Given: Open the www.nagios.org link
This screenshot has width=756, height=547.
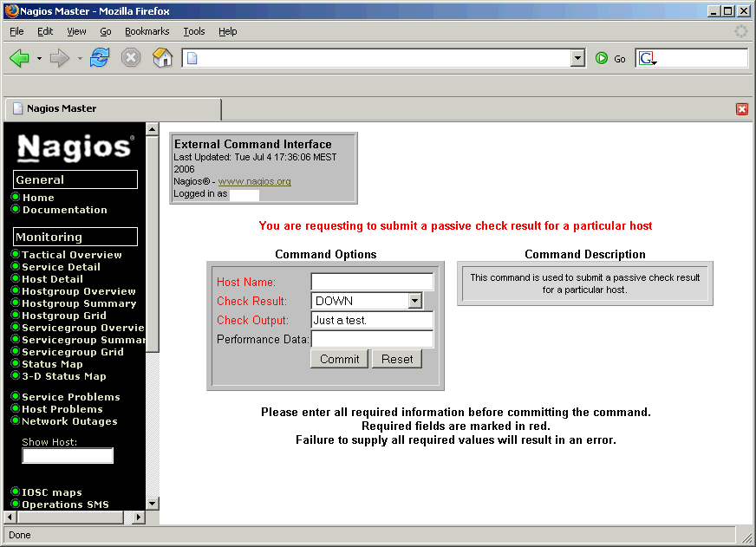Looking at the screenshot, I should click(255, 182).
